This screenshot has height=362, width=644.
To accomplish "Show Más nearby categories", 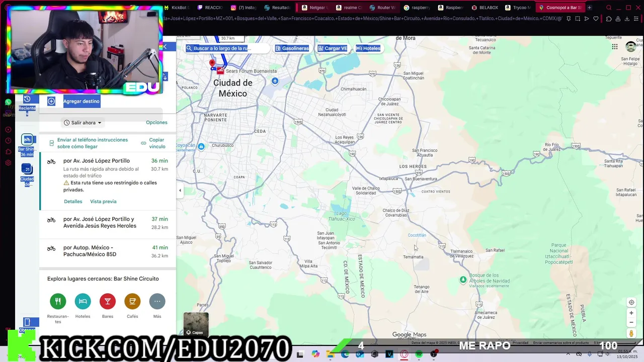I will point(157,301).
